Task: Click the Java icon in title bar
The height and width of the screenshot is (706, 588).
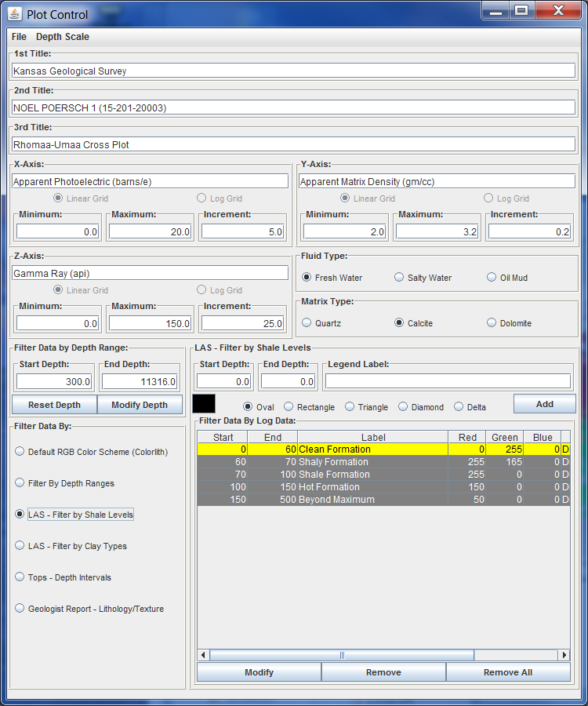Action: [14, 14]
